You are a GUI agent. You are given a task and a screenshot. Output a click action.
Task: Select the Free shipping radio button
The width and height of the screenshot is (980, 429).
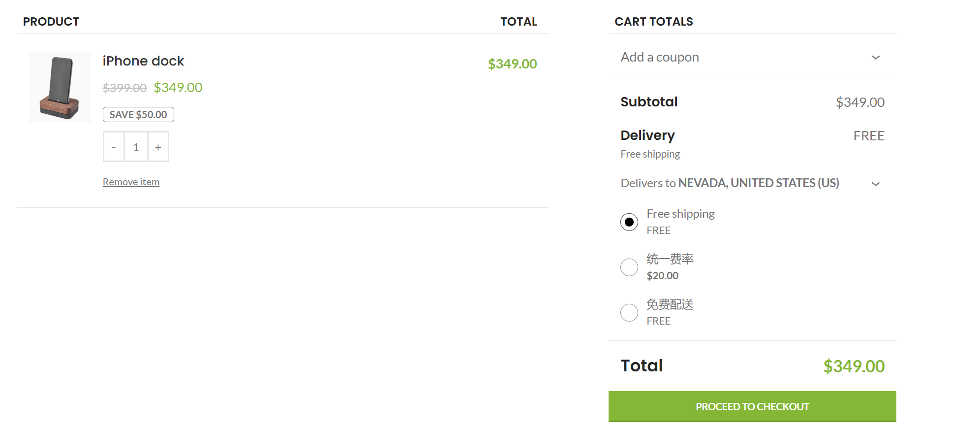pyautogui.click(x=629, y=222)
